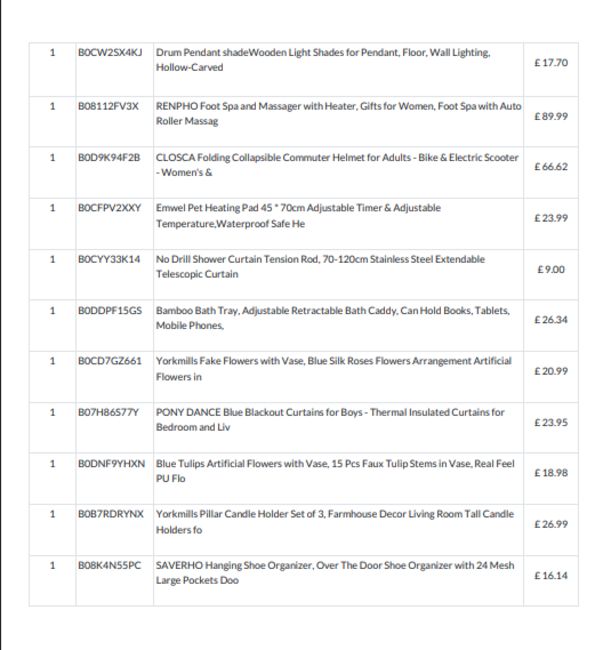The image size is (595, 650).
Task: Click the Yorkmills Pillar Candle Holder description
Action: point(335,522)
